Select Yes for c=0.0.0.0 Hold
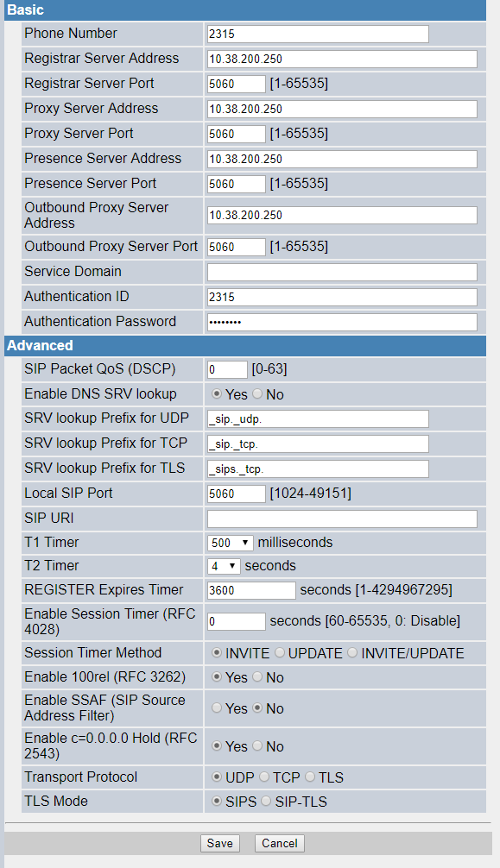The image size is (500, 868). (217, 746)
